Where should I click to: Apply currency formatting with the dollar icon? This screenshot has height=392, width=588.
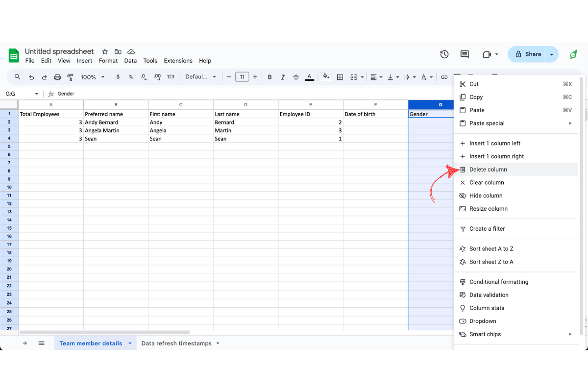coord(117,77)
